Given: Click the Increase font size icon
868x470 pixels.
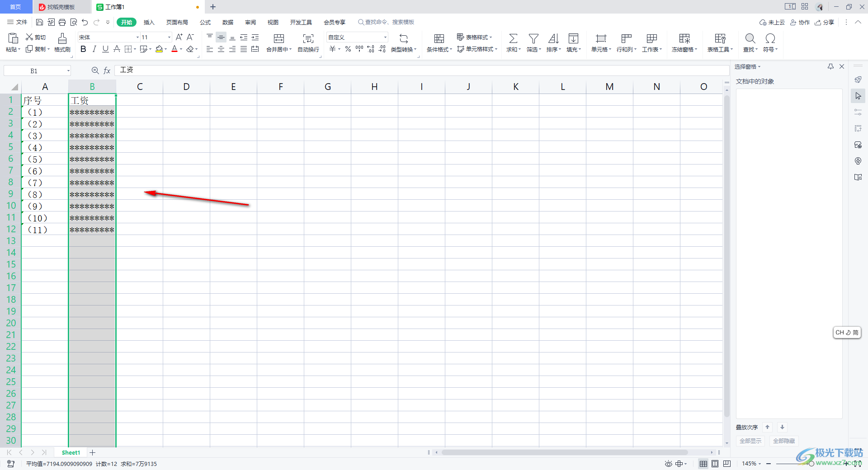Looking at the screenshot, I should pyautogui.click(x=179, y=37).
